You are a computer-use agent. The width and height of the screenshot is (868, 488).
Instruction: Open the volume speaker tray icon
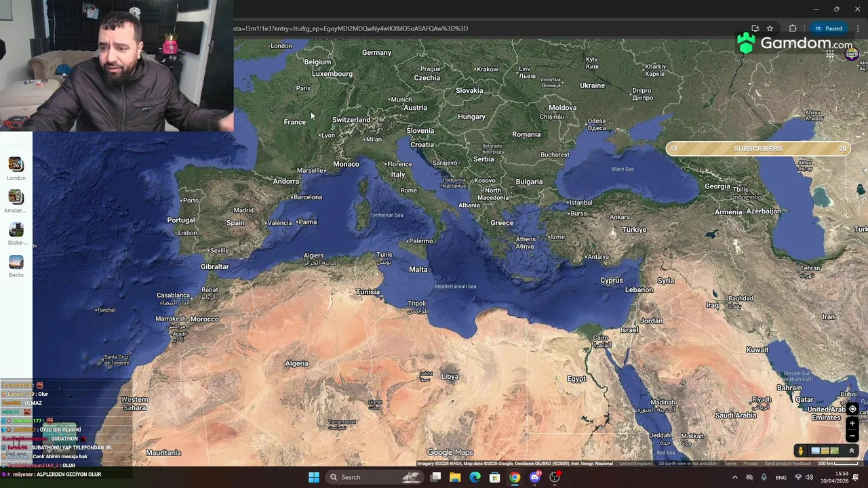[x=809, y=477]
